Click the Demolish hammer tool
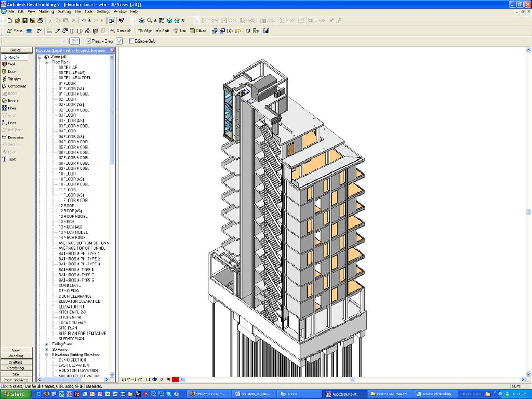The width and height of the screenshot is (532, 399). 121,31
